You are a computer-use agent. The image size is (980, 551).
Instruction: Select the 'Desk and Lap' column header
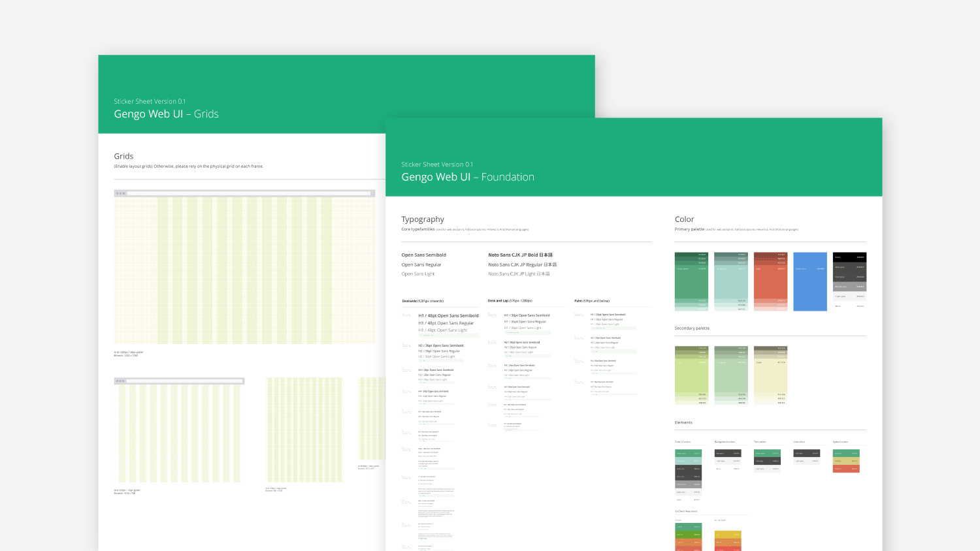(x=510, y=301)
